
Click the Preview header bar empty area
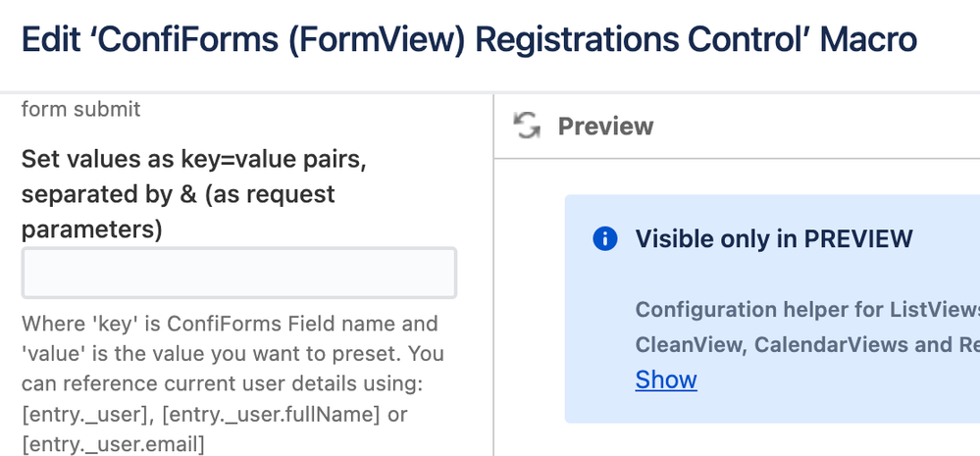814,127
